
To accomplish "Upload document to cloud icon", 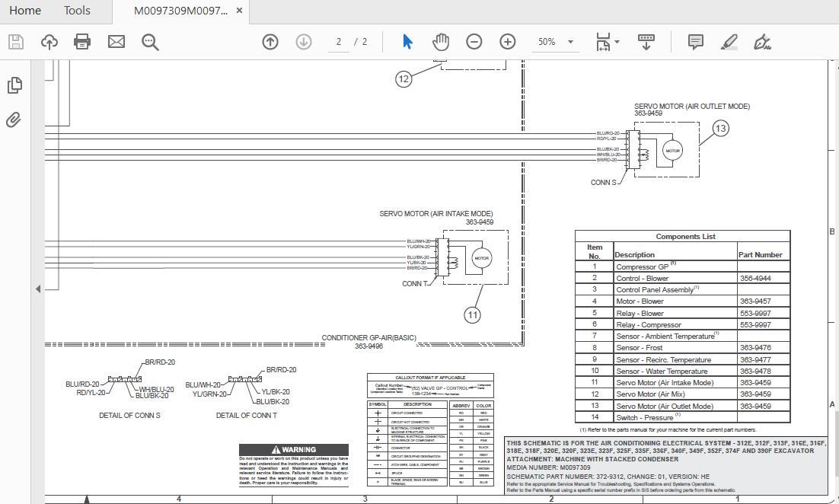I will (49, 42).
